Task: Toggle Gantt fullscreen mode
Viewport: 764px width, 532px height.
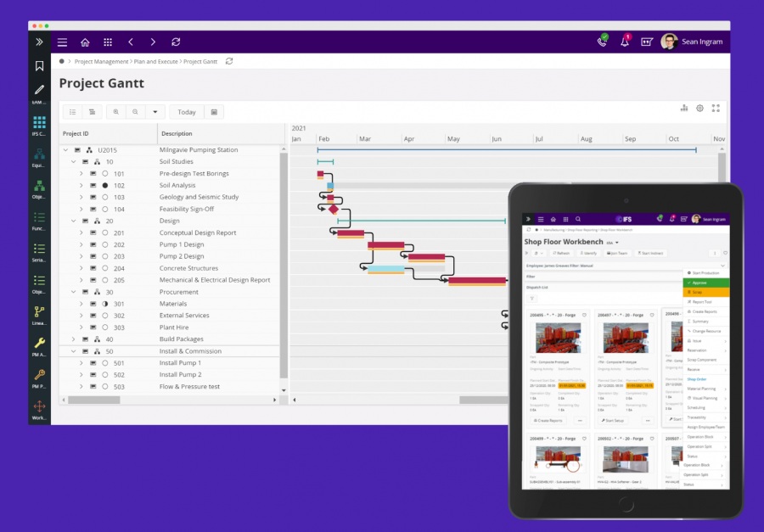Action: tap(716, 108)
